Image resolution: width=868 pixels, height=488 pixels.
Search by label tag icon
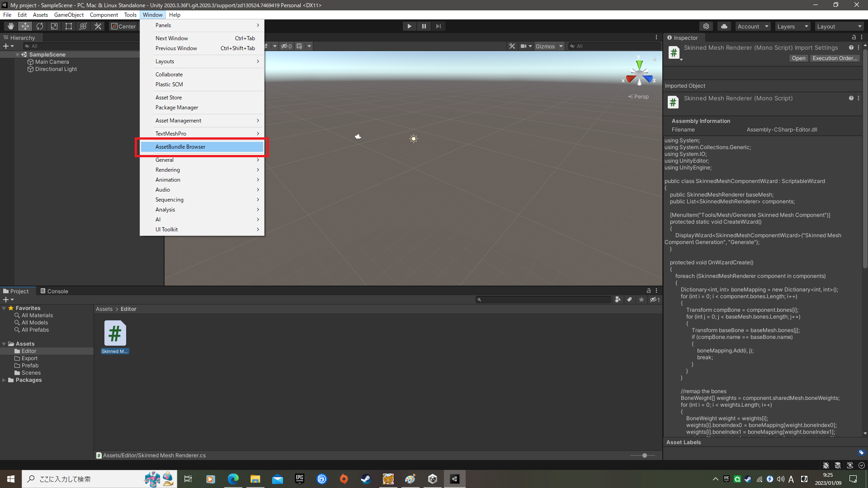click(x=629, y=300)
